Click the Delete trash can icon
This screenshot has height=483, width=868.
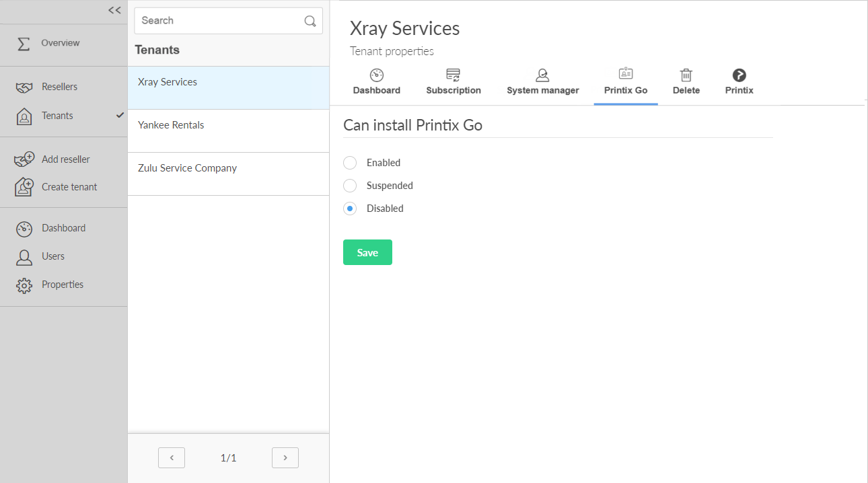(686, 75)
